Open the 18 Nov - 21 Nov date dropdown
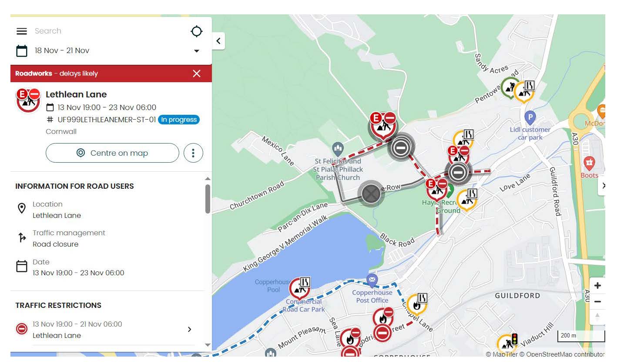The height and width of the screenshot is (364, 617). click(x=196, y=51)
